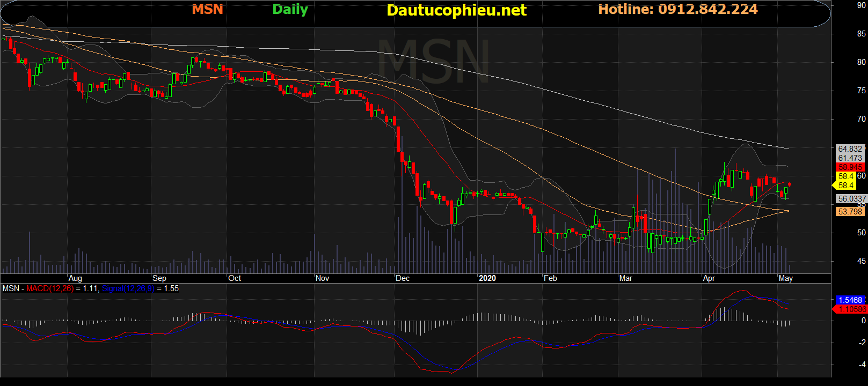Click the Dec month marker on time axis

[402, 278]
